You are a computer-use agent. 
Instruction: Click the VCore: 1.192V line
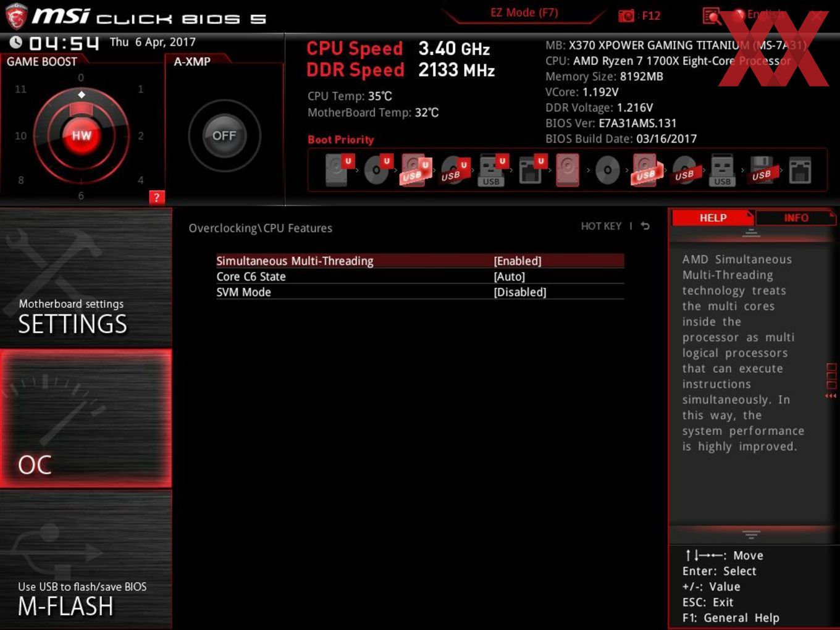(x=582, y=92)
